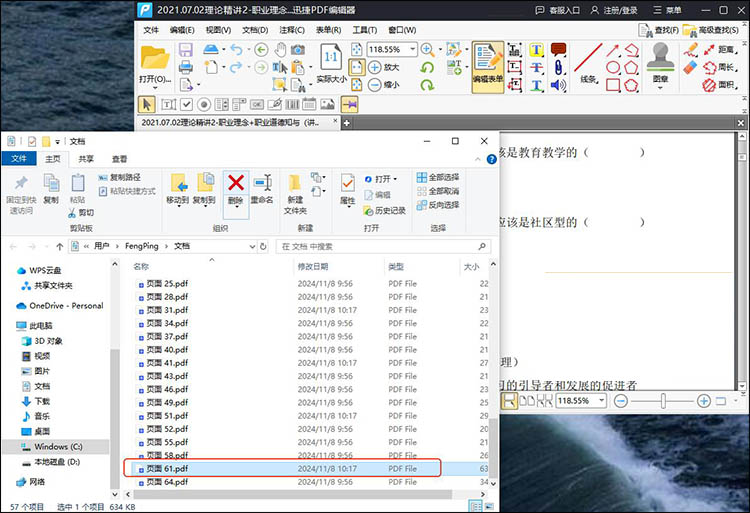750x513 pixels.
Task: Click the selection arrow tool in form toolbar
Action: pyautogui.click(x=147, y=104)
